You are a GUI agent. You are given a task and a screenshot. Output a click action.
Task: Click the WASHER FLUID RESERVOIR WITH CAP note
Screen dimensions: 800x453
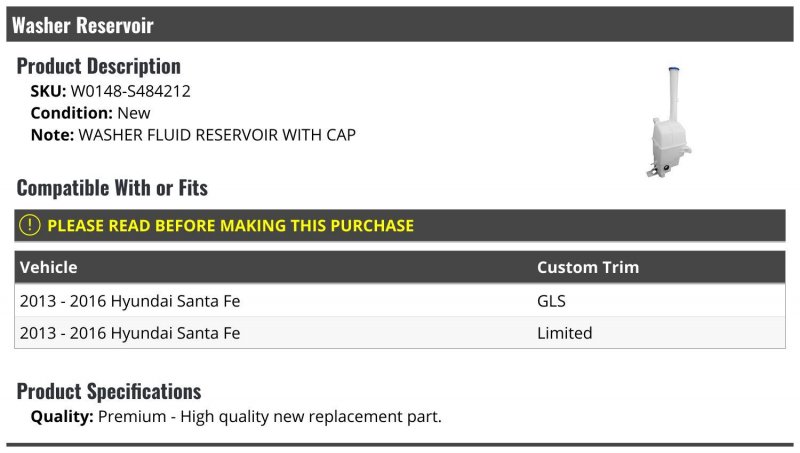tap(217, 135)
